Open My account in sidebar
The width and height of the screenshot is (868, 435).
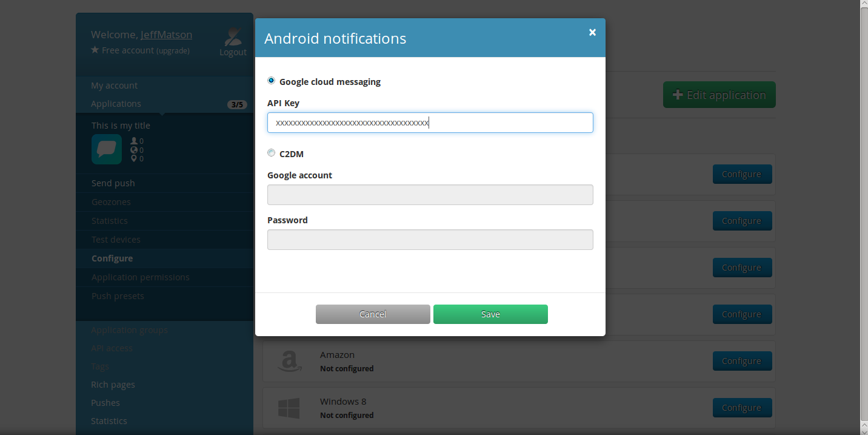pyautogui.click(x=114, y=86)
